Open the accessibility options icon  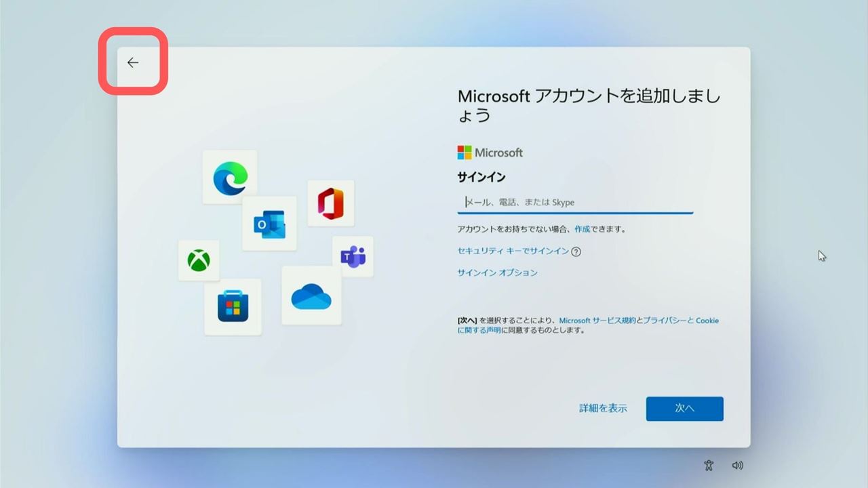point(709,465)
